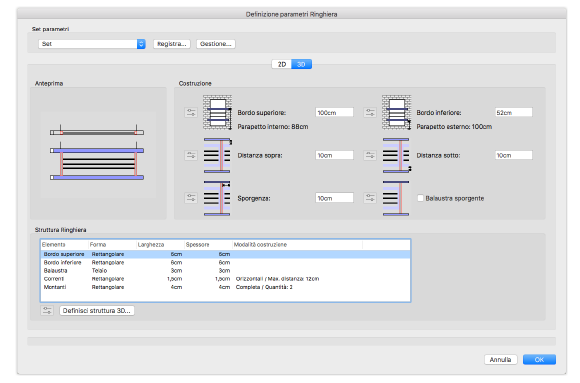Image resolution: width=580 pixels, height=383 pixels.
Task: Click the Distanza sotto value field
Action: point(514,155)
